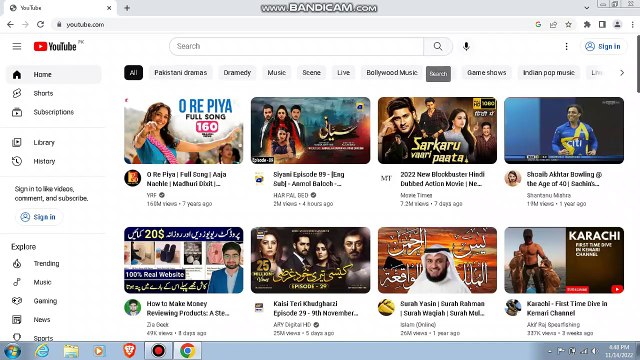Open Kaisi Teri Khudgharzi episode thumbnail
This screenshot has height=360, width=640.
tap(311, 260)
